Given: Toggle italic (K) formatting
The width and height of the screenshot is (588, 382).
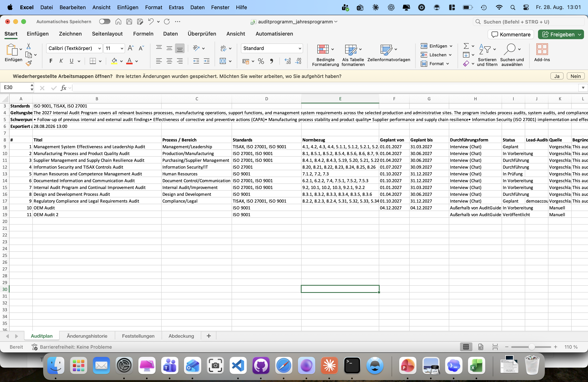Looking at the screenshot, I should pyautogui.click(x=61, y=61).
